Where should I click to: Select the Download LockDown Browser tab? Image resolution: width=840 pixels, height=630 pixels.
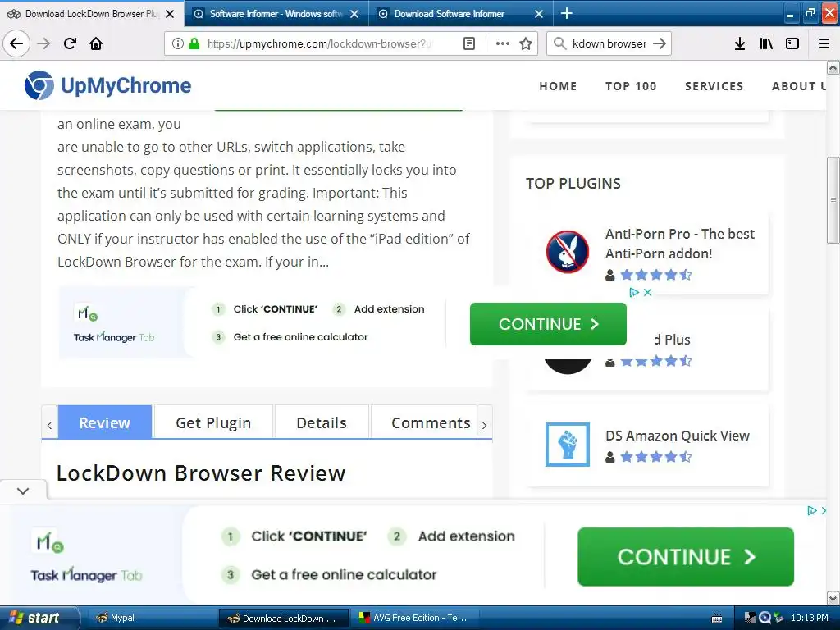92,13
